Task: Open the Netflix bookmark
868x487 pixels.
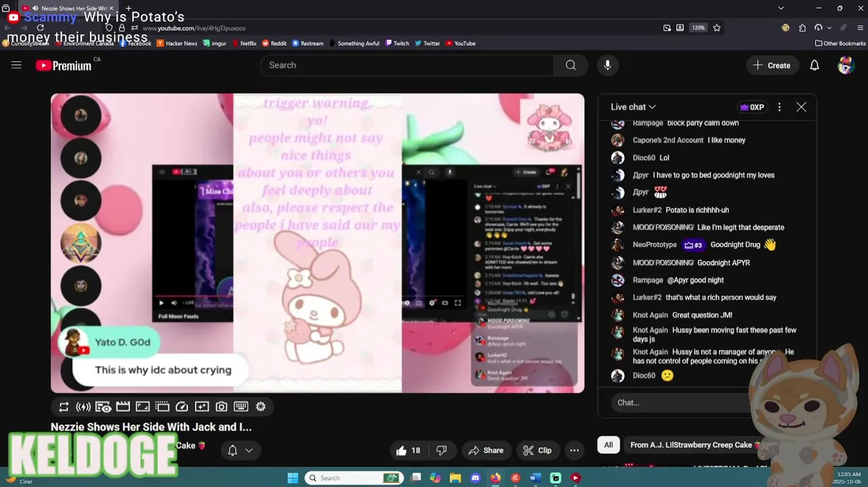Action: [x=244, y=43]
